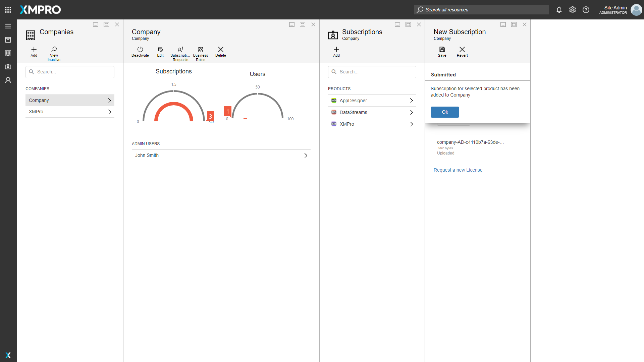Click Save in New Subscription panel
Screen dimensions: 644x362
tap(442, 50)
